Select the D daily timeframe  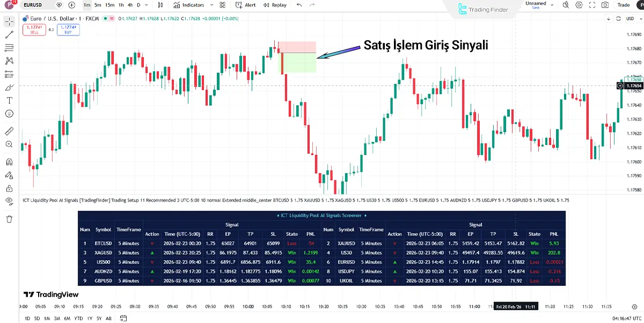pos(138,5)
